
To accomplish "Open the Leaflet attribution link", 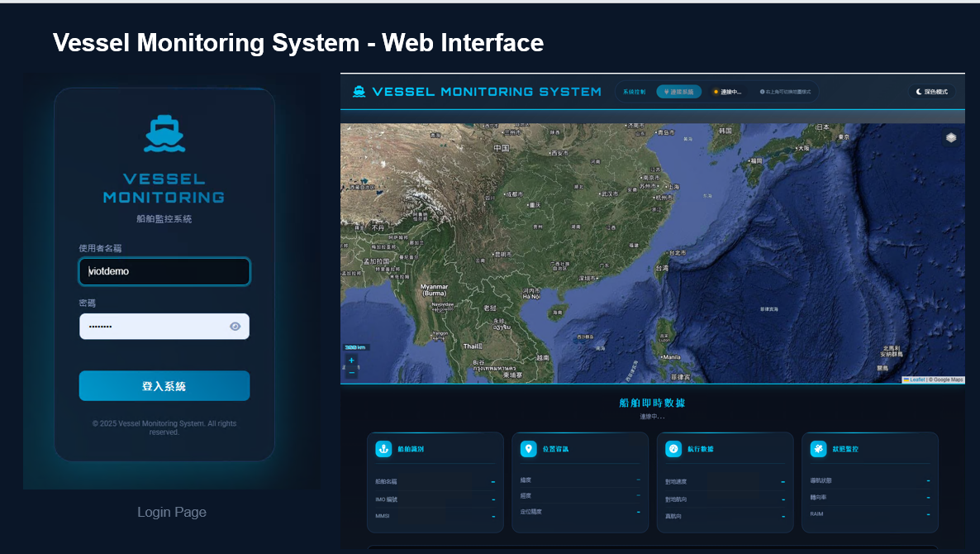I will coord(916,380).
